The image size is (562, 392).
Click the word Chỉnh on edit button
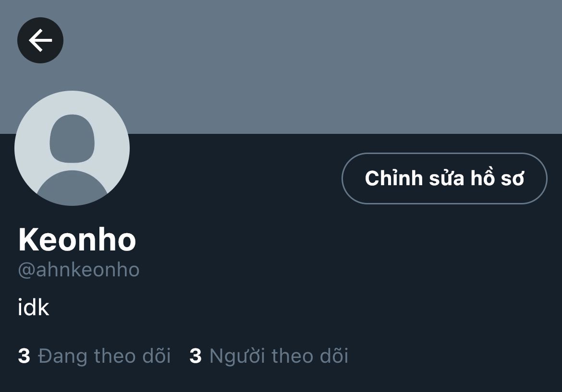(x=394, y=178)
